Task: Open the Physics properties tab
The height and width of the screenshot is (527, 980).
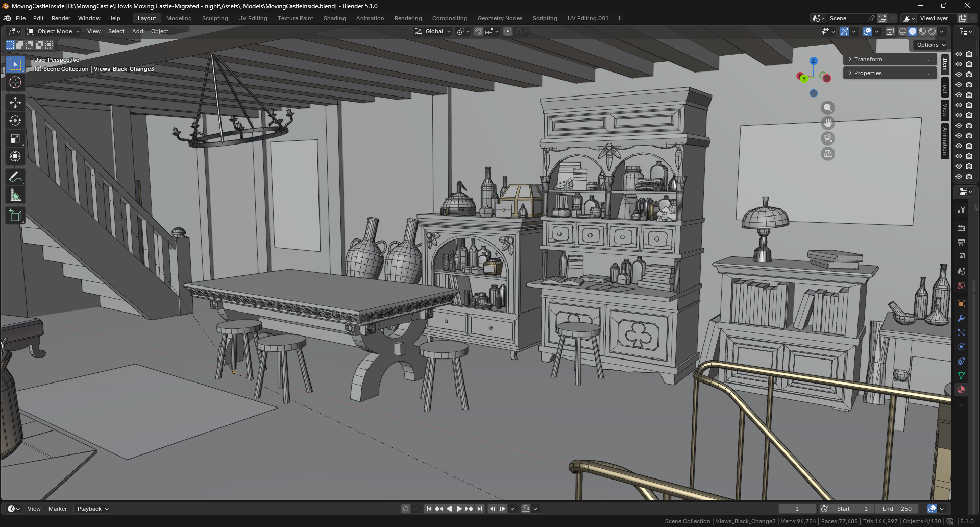Action: (x=961, y=347)
